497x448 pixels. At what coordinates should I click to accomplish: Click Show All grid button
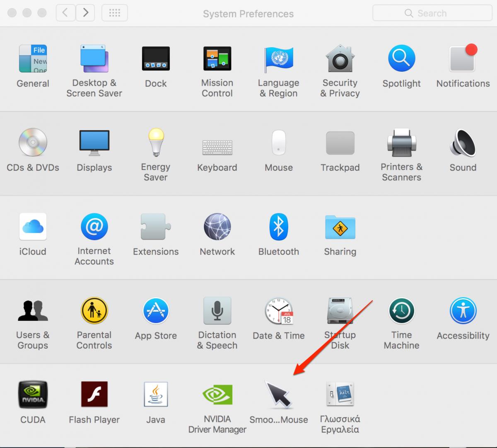[115, 13]
